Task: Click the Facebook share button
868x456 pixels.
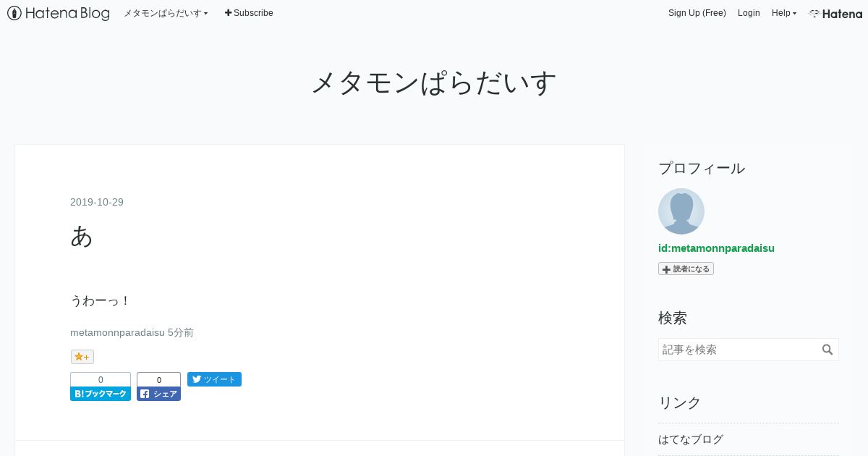Action: point(158,387)
